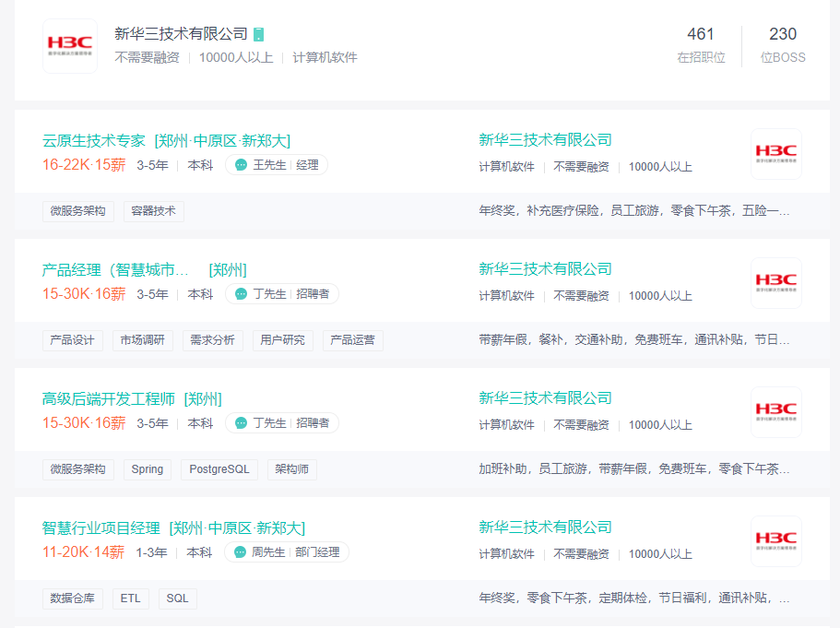Click the green badge icon beside the header company name
The image size is (840, 628).
pyautogui.click(x=259, y=34)
